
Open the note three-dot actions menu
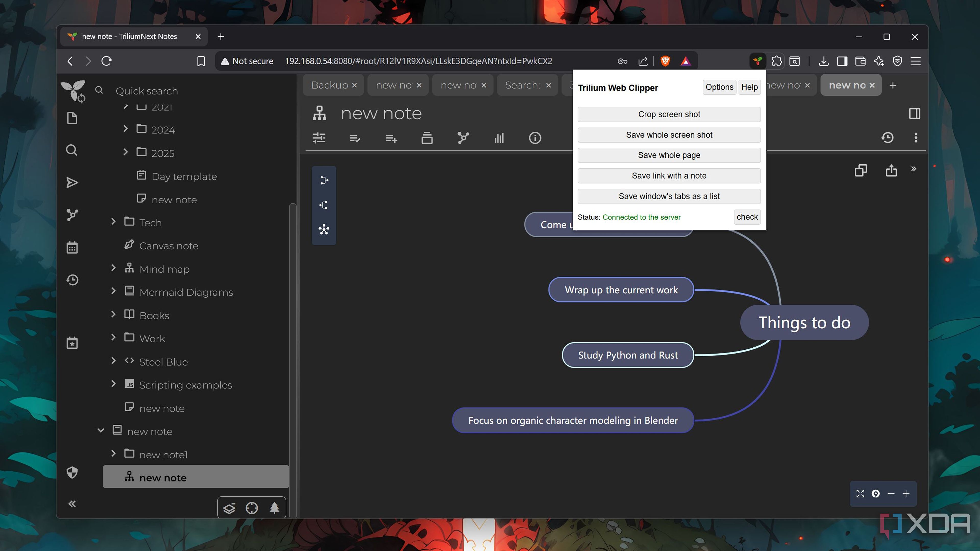pos(915,137)
